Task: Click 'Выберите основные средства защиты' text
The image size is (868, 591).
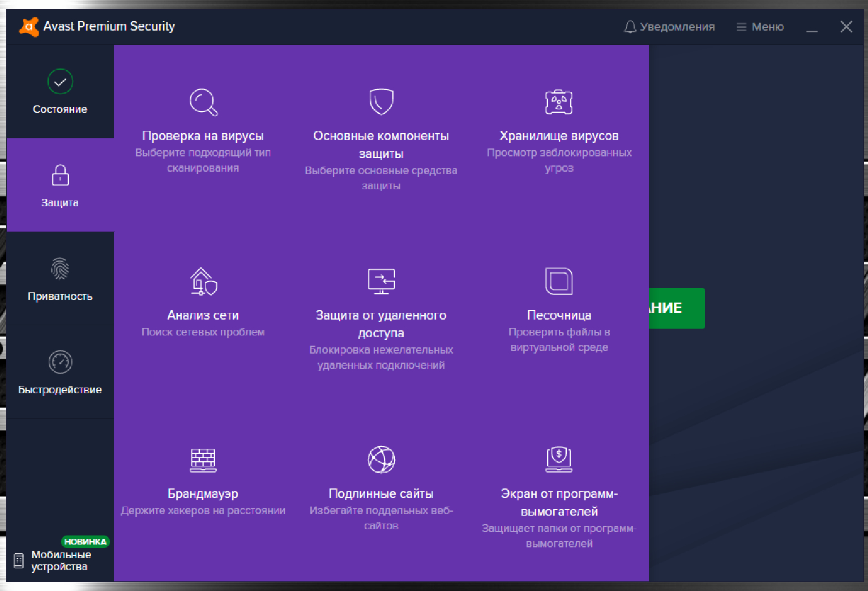Action: 381,178
